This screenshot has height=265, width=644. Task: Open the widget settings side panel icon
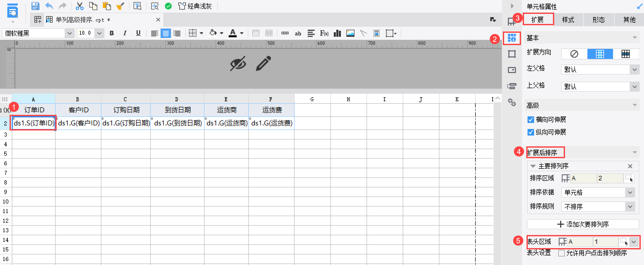pos(512,70)
